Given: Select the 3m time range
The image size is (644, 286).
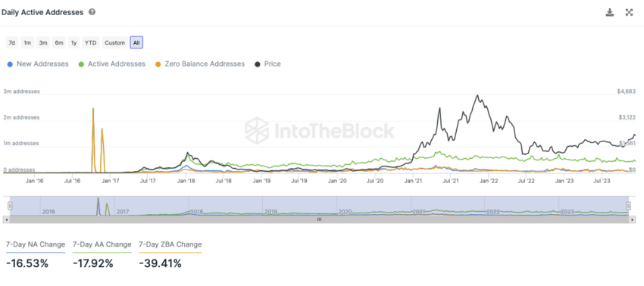Looking at the screenshot, I should tap(42, 42).
